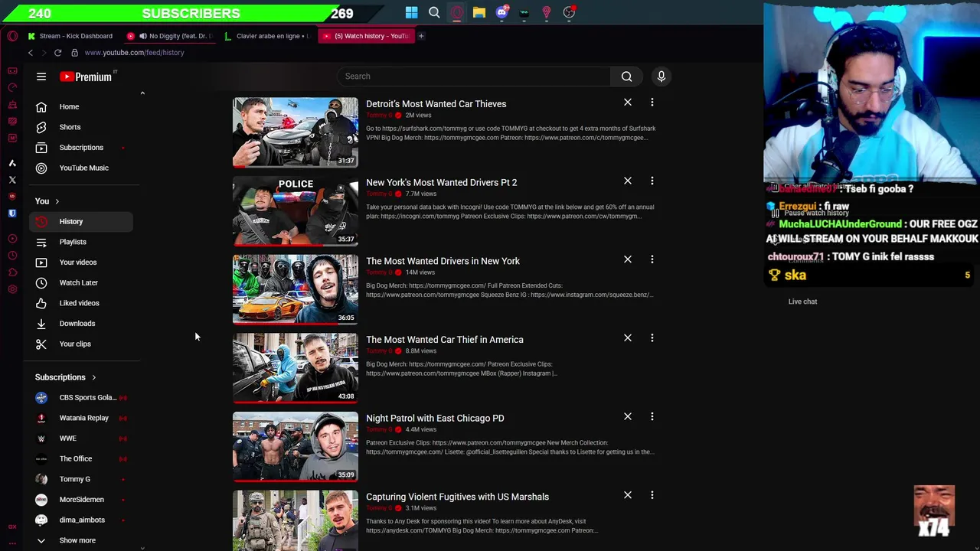Remove Night Patrol with East Chicago PD
980x551 pixels.
tap(628, 417)
